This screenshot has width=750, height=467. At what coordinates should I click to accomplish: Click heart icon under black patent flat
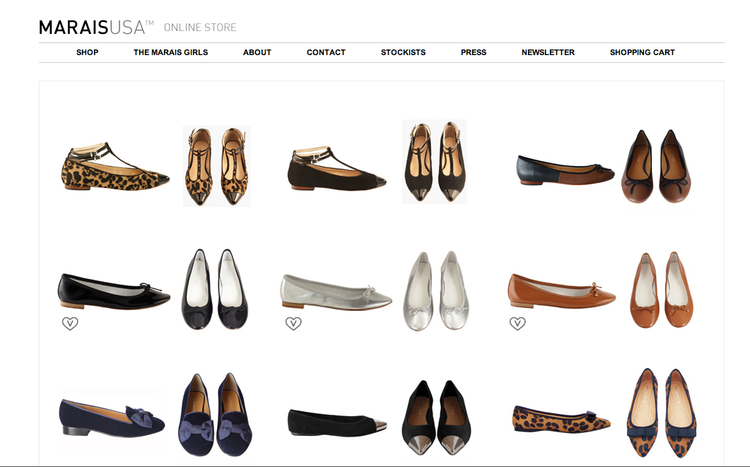70,323
